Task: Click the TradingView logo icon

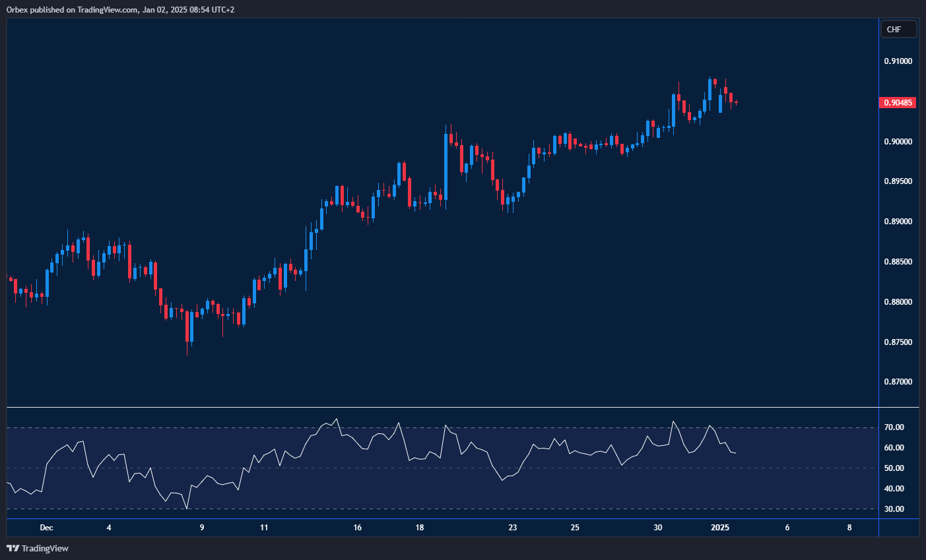Action: (13, 548)
